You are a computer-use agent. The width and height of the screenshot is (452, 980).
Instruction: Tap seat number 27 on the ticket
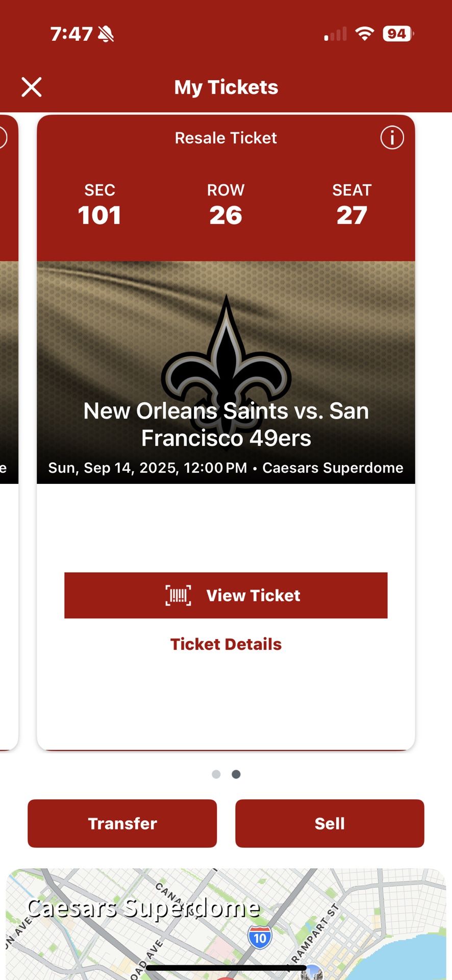(353, 214)
